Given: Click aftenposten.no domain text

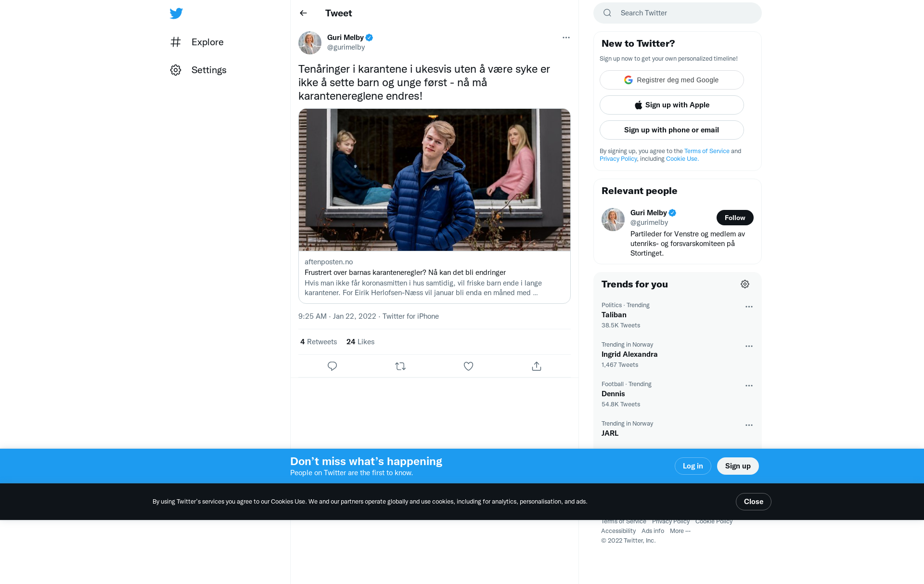Looking at the screenshot, I should [x=329, y=262].
